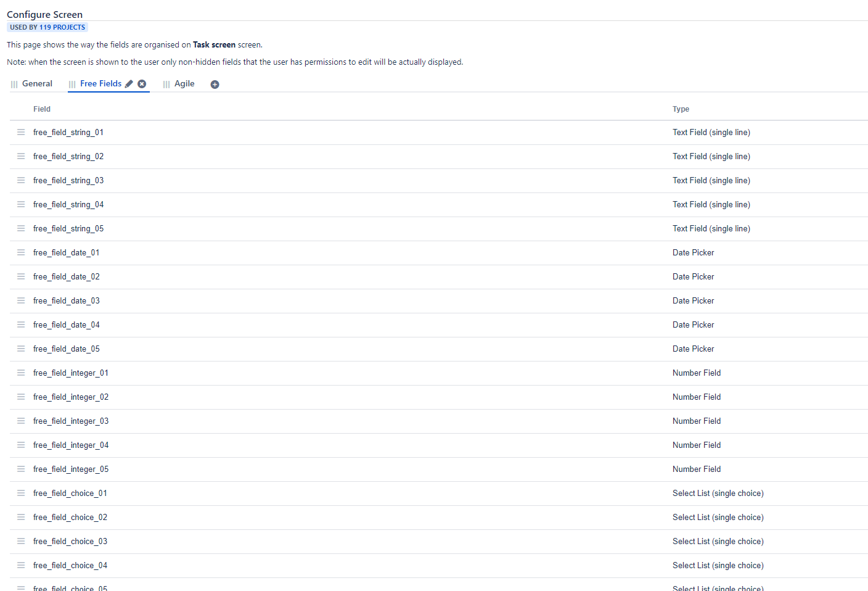Delete the Free Fields tab with its X icon
This screenshot has height=591, width=868.
coord(142,84)
